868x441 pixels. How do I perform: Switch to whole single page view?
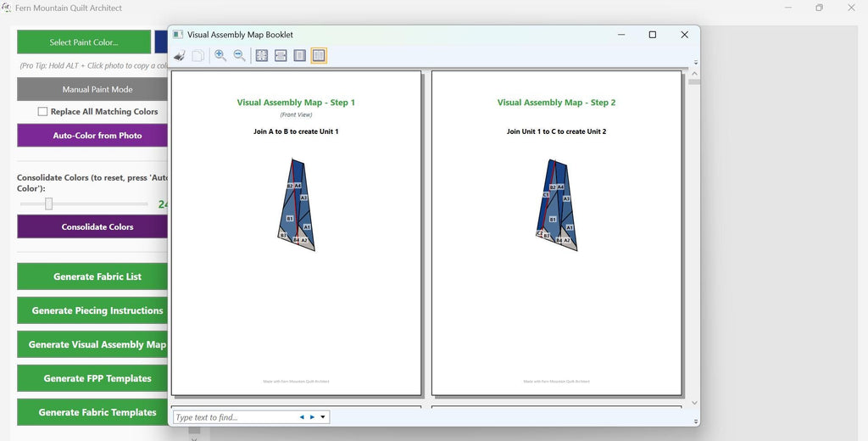pos(299,55)
